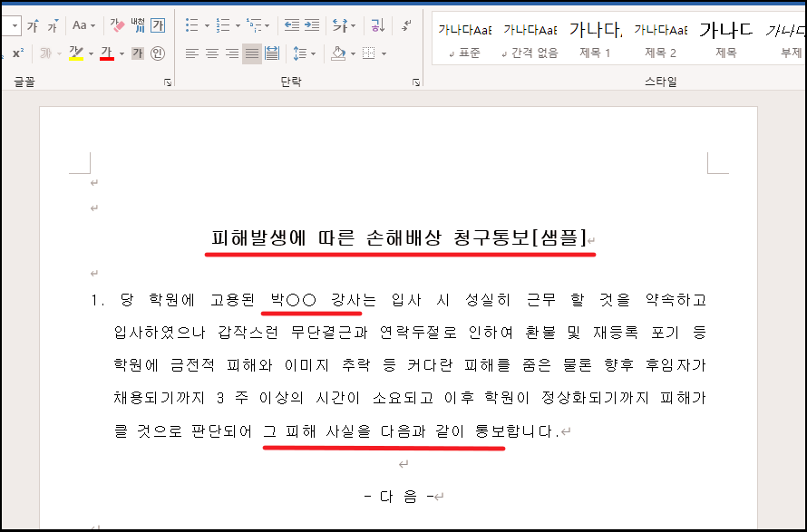
Task: Apply bullet list formatting
Action: pyautogui.click(x=192, y=25)
